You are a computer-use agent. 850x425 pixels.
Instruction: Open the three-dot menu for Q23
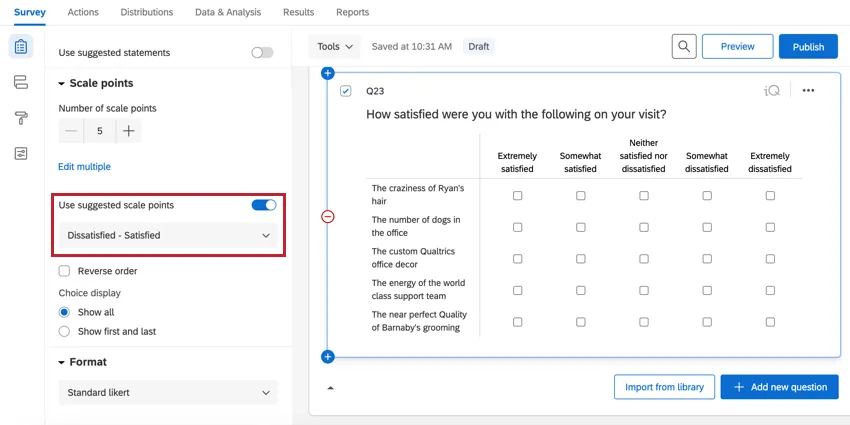(x=808, y=91)
